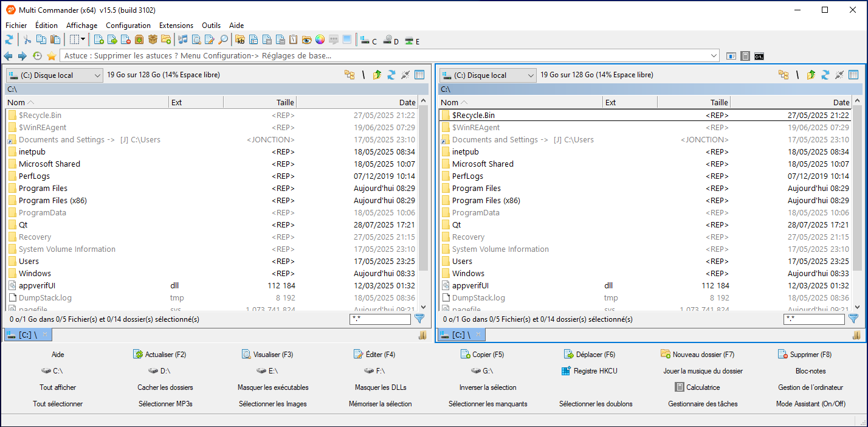
Task: Click the Gestionnaire des tâches button
Action: (703, 404)
